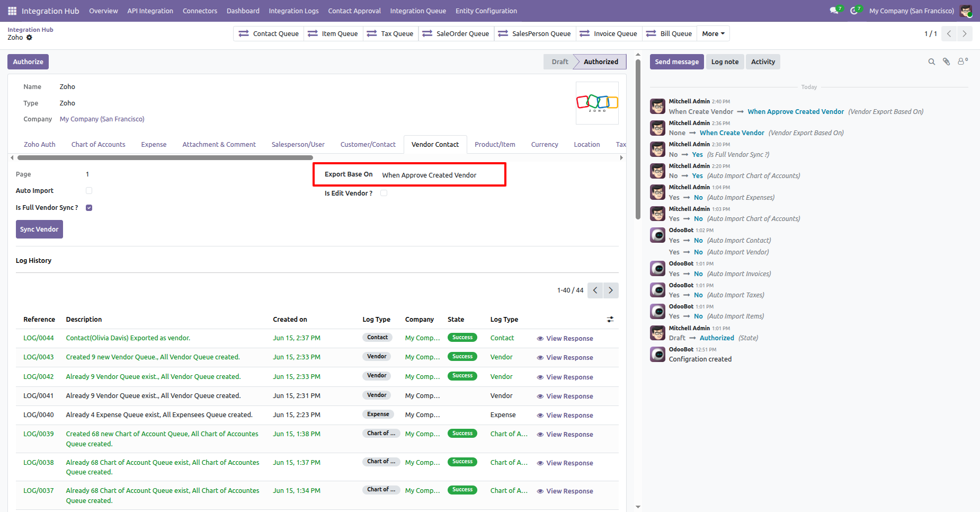Click the Log note button
The height and width of the screenshot is (512, 980).
coord(725,62)
